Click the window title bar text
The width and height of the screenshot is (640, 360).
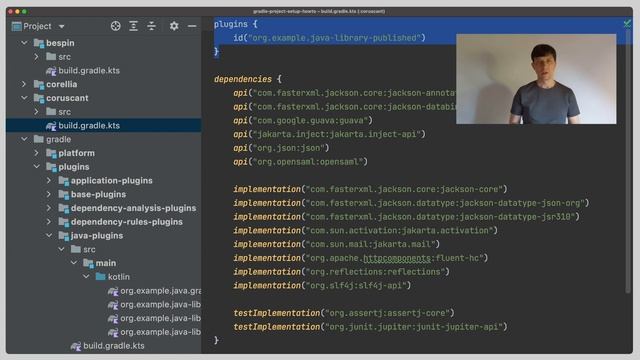(319, 11)
